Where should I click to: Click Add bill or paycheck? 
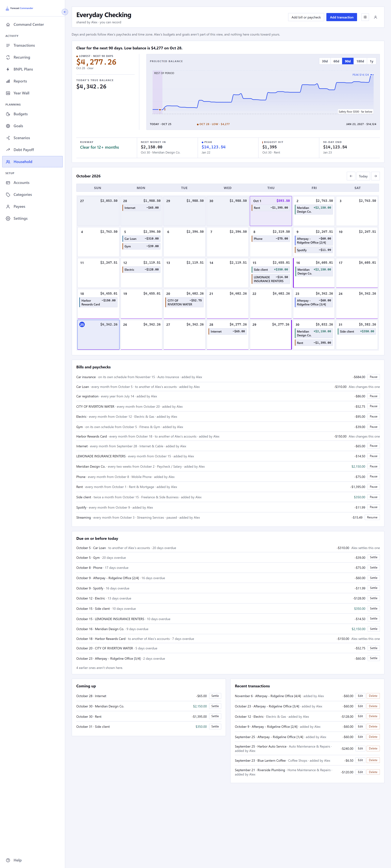pos(306,17)
